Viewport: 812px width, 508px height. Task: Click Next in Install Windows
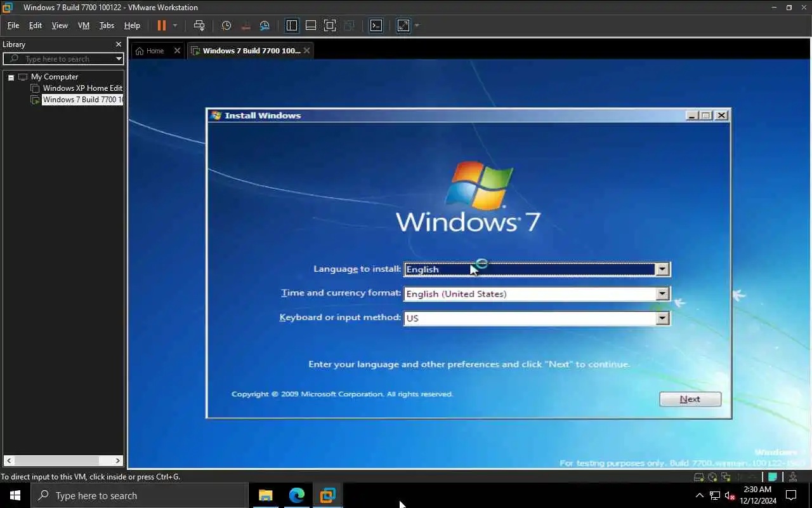pos(690,399)
